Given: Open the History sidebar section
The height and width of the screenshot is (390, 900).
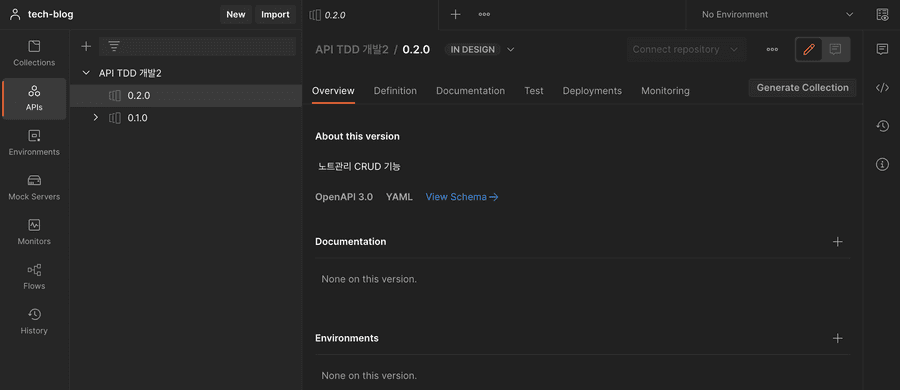Looking at the screenshot, I should [x=34, y=322].
